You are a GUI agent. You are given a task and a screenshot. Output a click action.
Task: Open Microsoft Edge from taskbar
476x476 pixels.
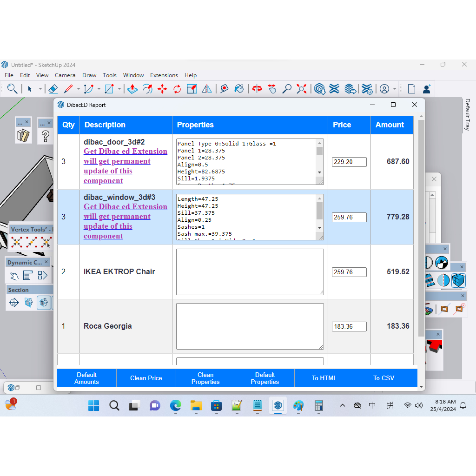(175, 405)
